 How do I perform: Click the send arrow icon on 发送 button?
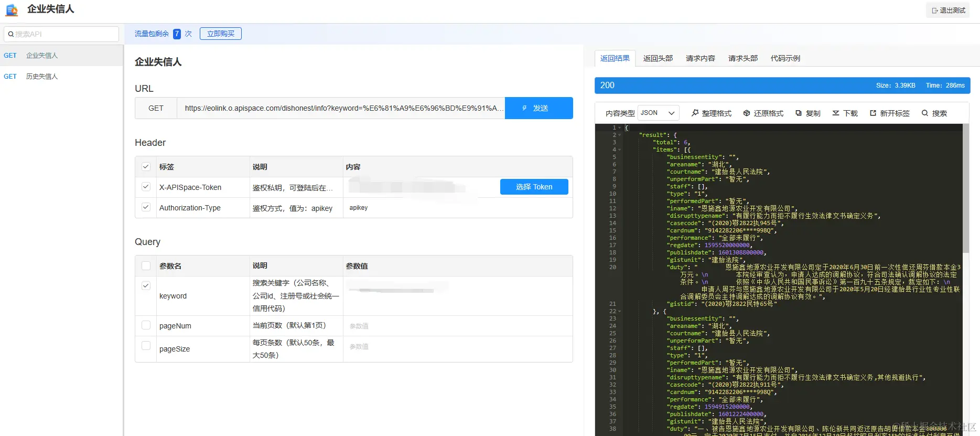coord(524,108)
